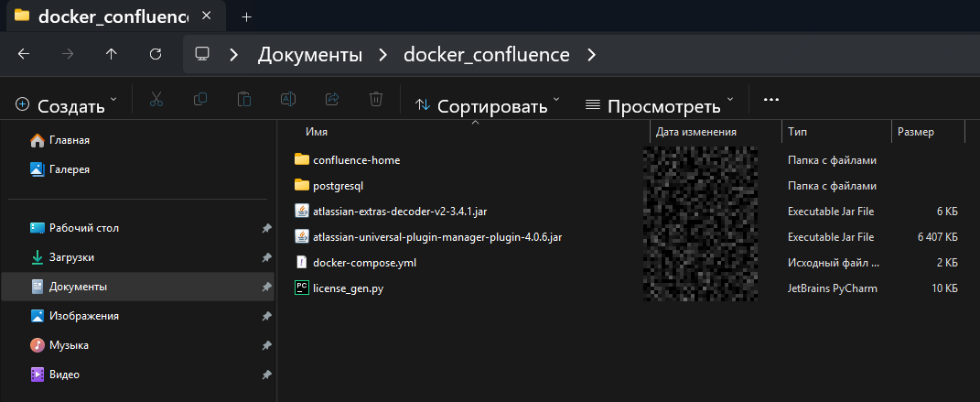Click Документы in the address bar

coord(310,54)
